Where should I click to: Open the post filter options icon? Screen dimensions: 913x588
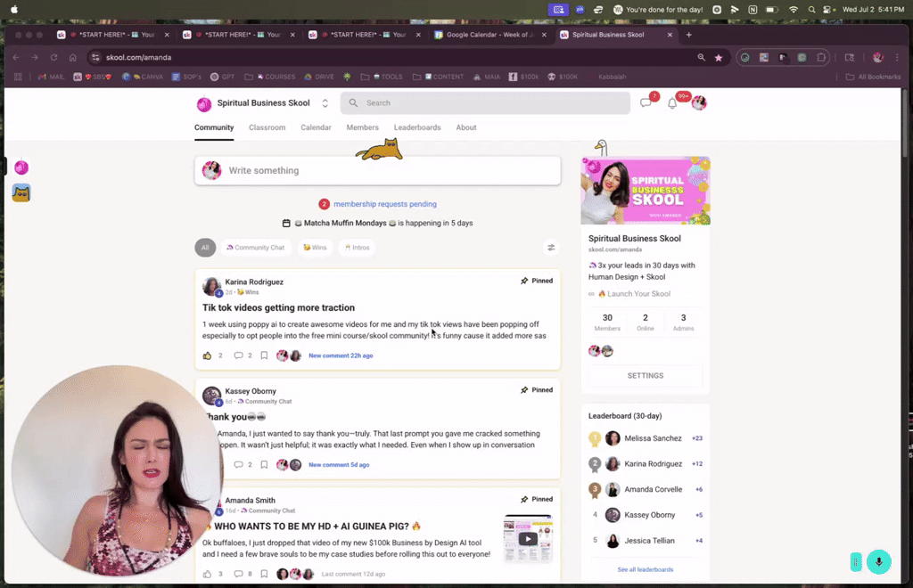coord(551,248)
